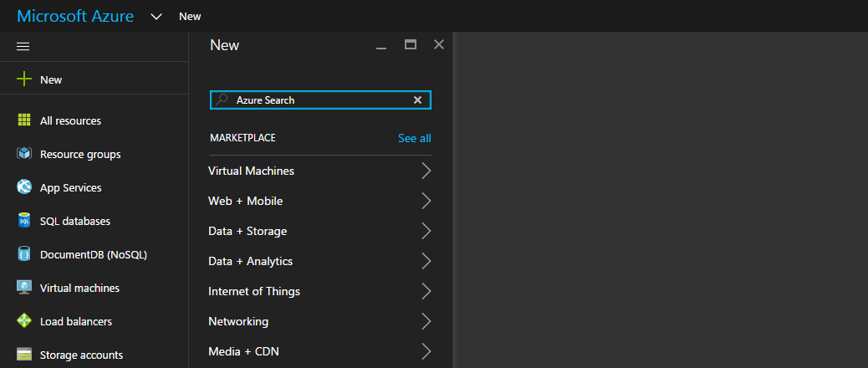Image resolution: width=868 pixels, height=368 pixels.
Task: Expand Media + CDN category chevron
Action: point(426,350)
